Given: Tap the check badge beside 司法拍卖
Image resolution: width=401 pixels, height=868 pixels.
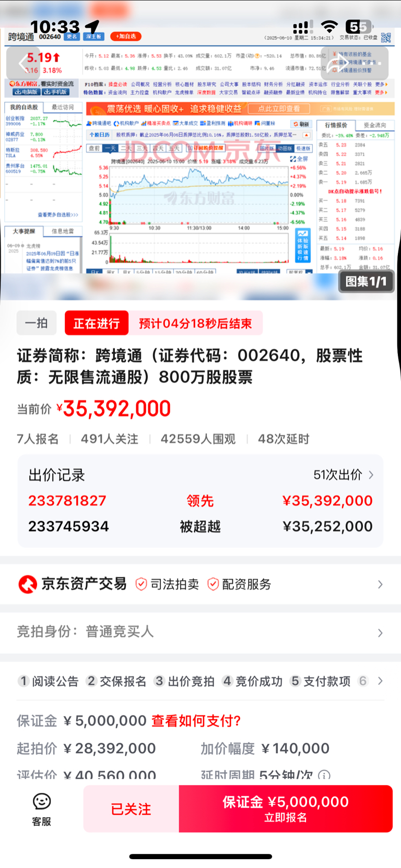Looking at the screenshot, I should click(141, 584).
